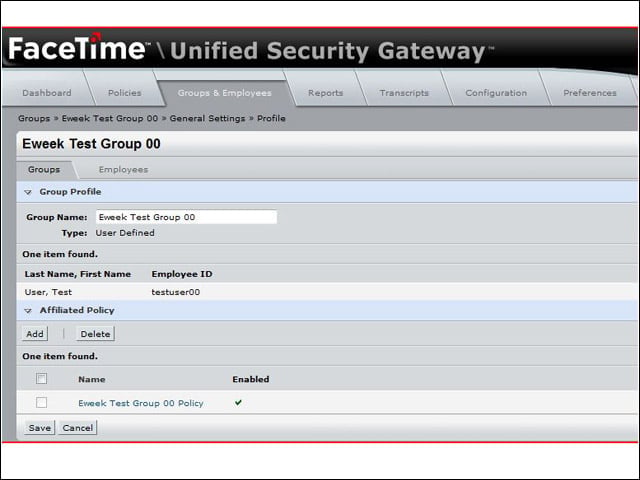The height and width of the screenshot is (480, 640).
Task: Go to the Transcripts tab
Action: [404, 93]
